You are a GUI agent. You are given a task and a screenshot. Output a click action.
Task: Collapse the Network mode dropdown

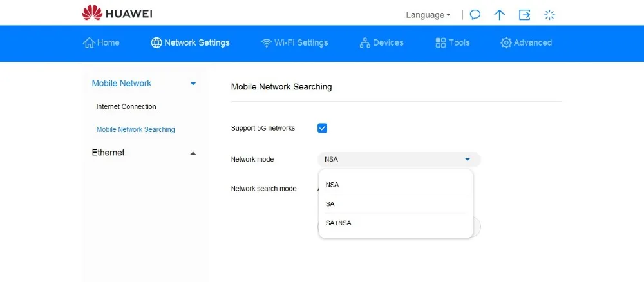[x=468, y=160]
